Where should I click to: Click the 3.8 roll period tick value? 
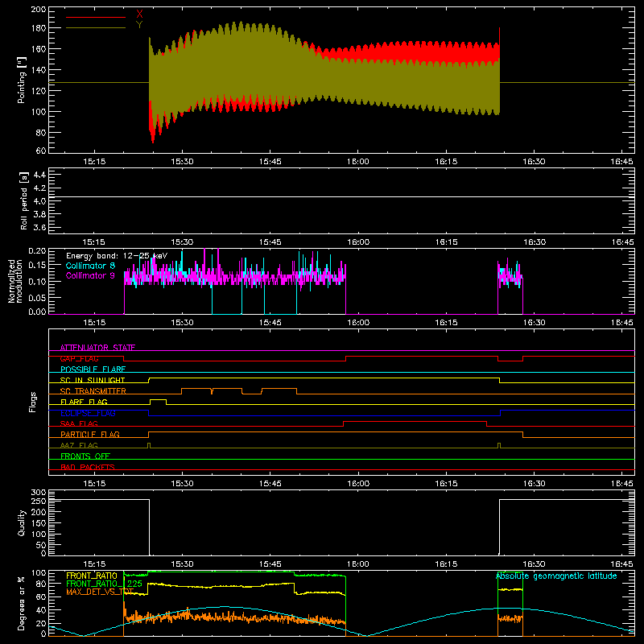[39, 214]
